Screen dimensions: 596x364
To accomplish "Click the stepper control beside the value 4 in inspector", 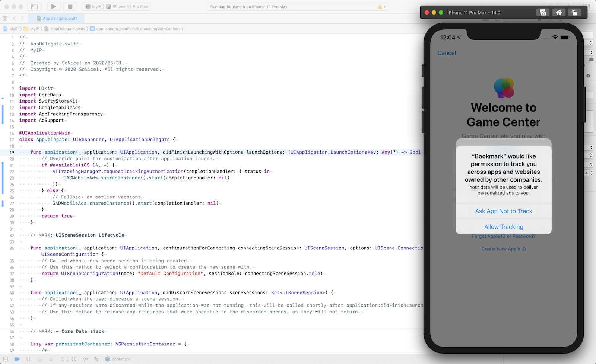I will click(x=591, y=173).
